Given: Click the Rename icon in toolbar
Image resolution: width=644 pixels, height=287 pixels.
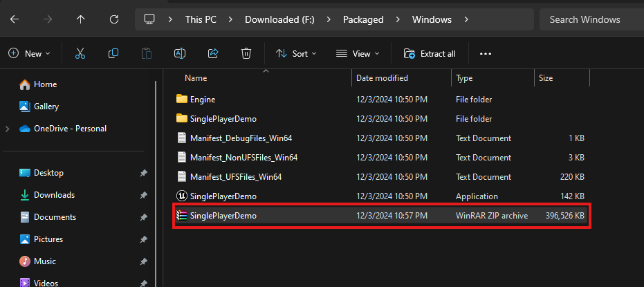Looking at the screenshot, I should click(180, 53).
